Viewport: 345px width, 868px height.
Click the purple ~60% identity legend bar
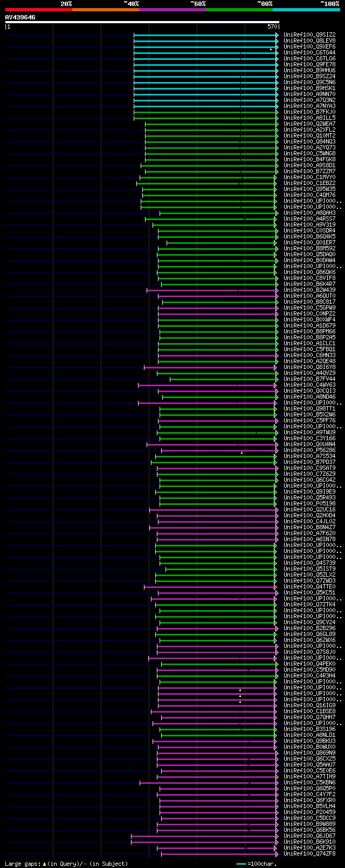(x=172, y=9)
